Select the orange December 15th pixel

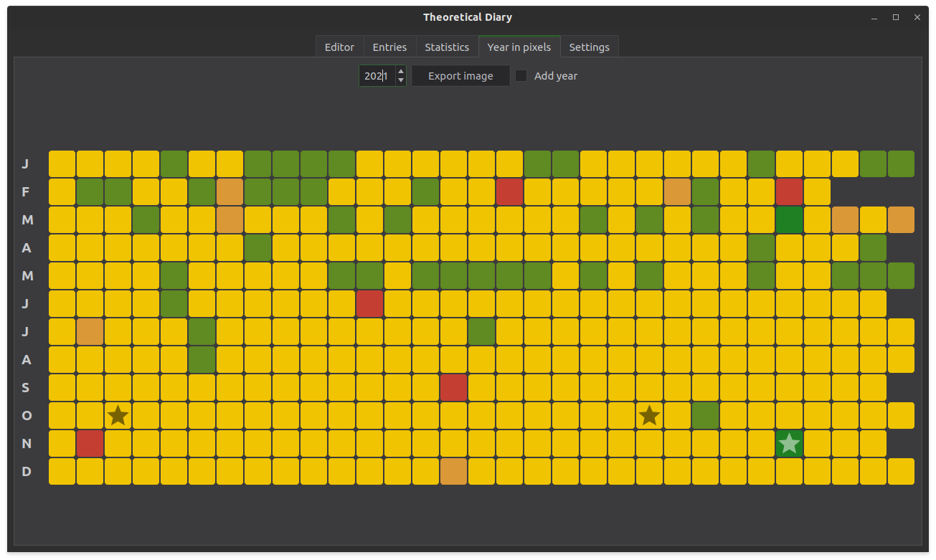(454, 471)
